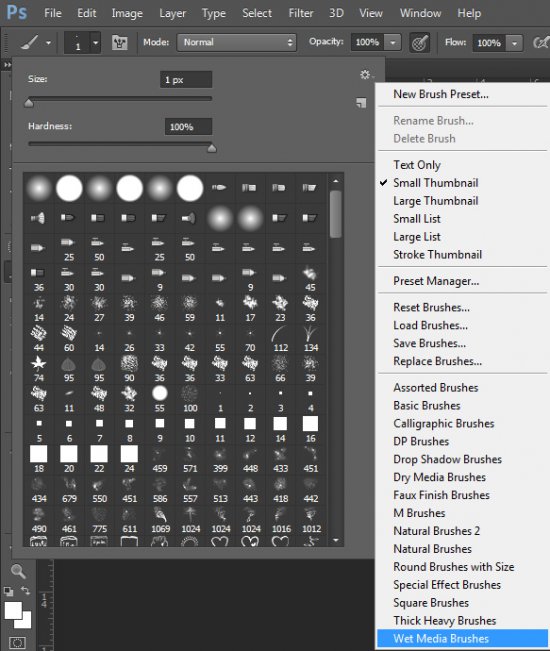This screenshot has height=651, width=550.
Task: Toggle quick mask mode icon
Action: 17,643
